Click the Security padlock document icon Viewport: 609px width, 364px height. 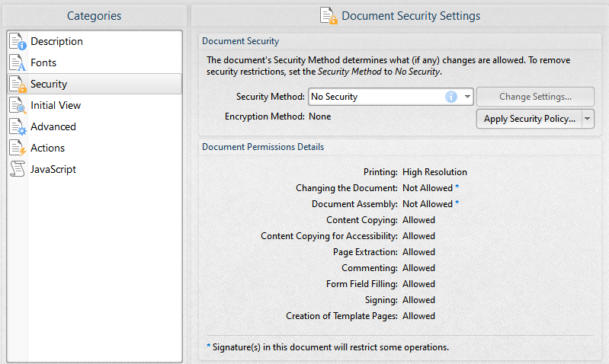pos(18,84)
